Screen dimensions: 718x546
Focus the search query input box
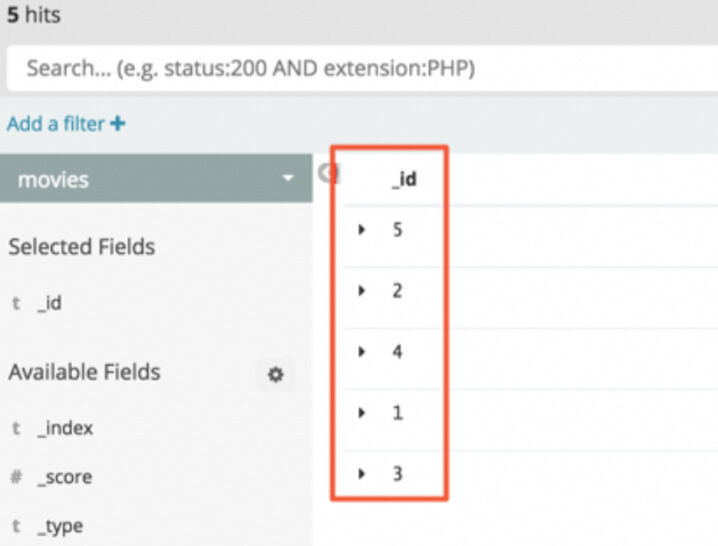[x=360, y=69]
